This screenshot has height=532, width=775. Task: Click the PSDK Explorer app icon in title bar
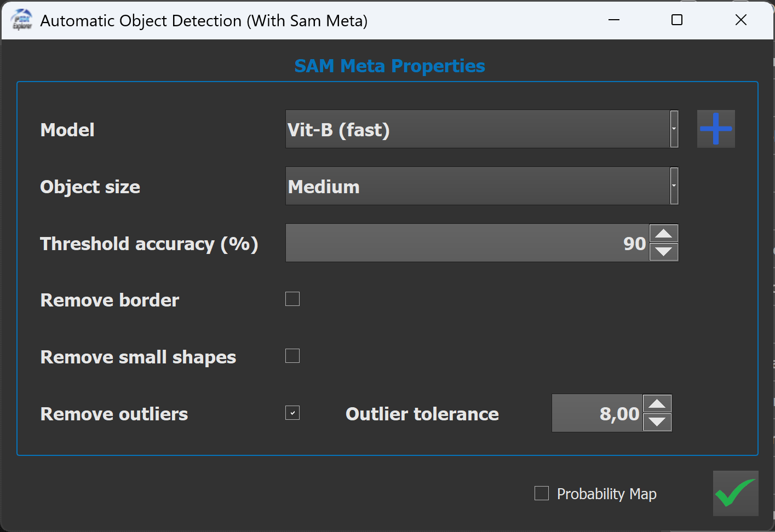(22, 20)
